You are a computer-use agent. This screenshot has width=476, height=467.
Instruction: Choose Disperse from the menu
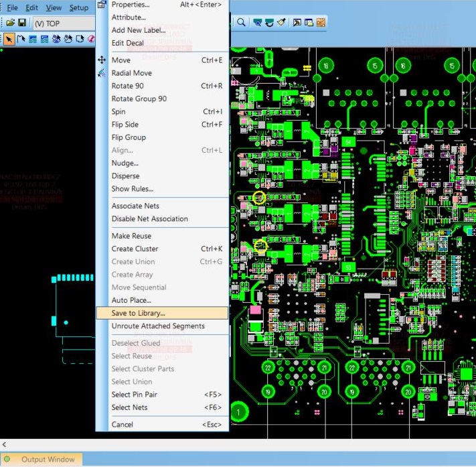point(163,176)
